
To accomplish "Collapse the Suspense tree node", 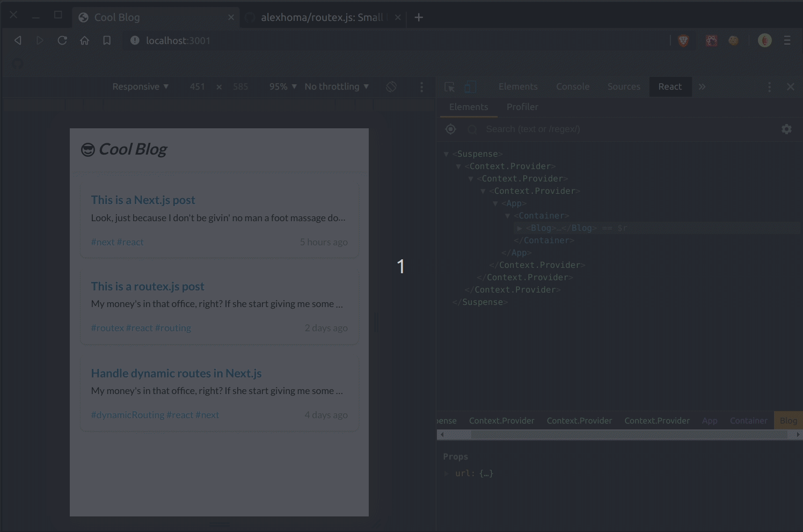I will point(446,154).
